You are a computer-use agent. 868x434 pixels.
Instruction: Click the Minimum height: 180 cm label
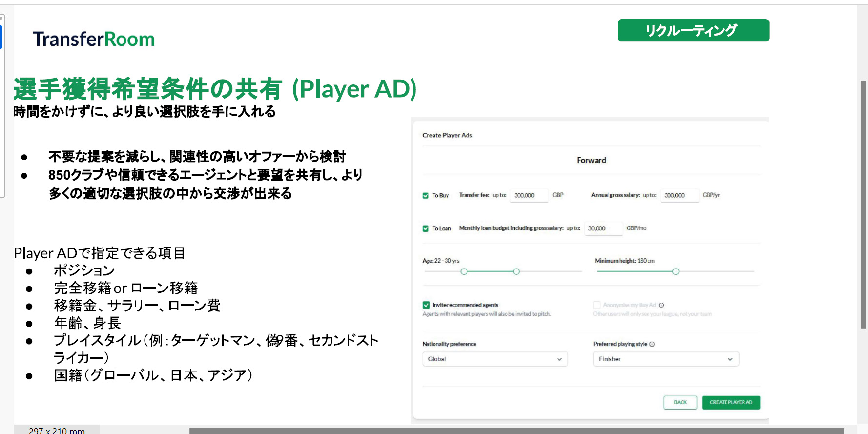[x=624, y=261]
